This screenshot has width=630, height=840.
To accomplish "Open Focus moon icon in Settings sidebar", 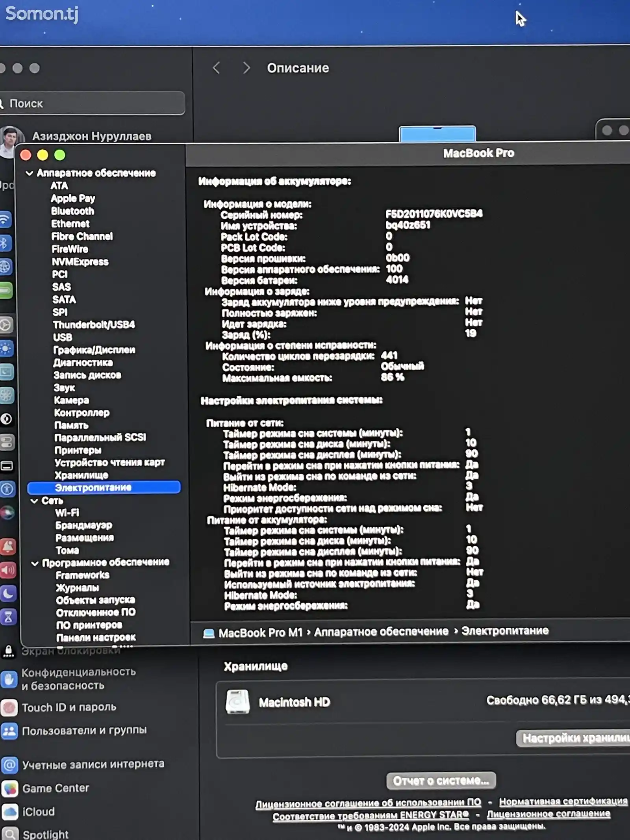I will coord(8,594).
